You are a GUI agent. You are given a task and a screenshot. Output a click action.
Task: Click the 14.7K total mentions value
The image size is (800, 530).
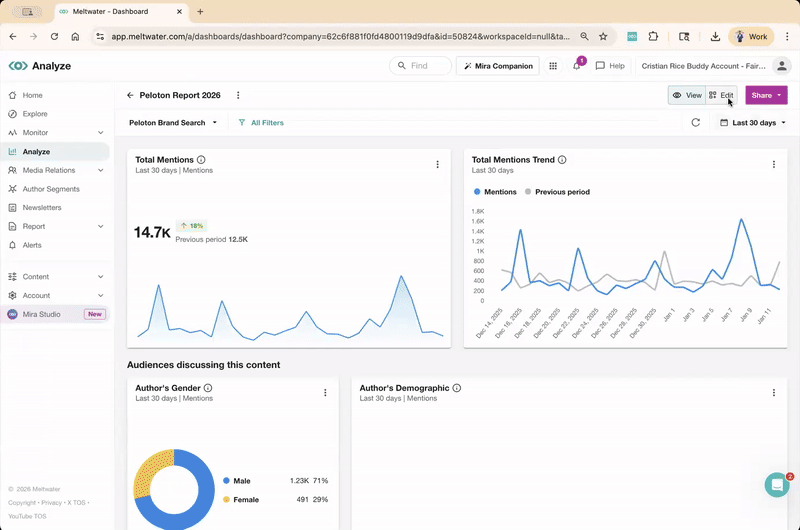click(x=152, y=233)
